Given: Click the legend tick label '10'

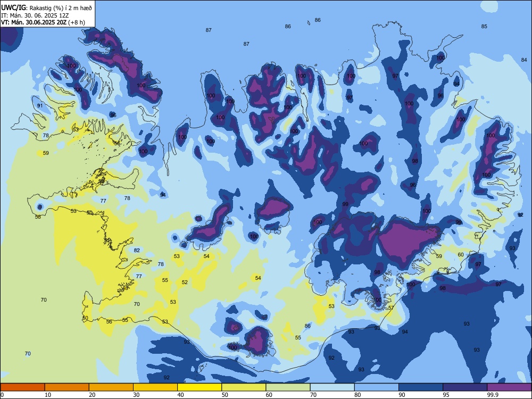Looking at the screenshot, I should [x=48, y=395].
